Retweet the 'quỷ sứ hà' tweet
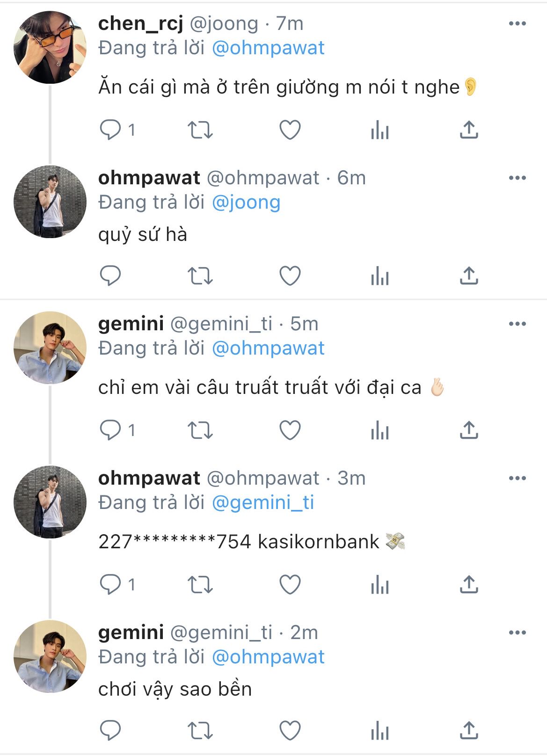The height and width of the screenshot is (756, 547). (200, 276)
